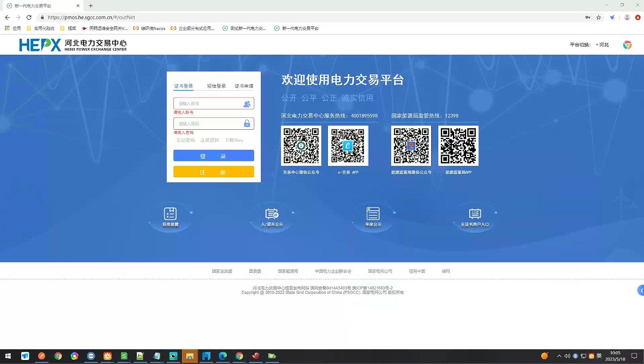
Task: Open the 应用 apps grid in bookmarks bar
Action: click(13, 28)
